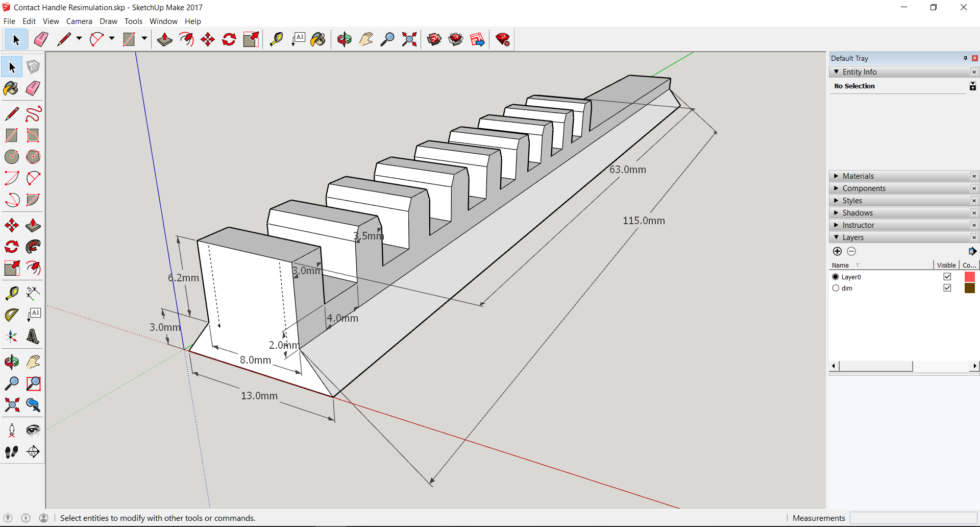Click the Add Layer plus button
This screenshot has width=980, height=527.
[x=837, y=251]
